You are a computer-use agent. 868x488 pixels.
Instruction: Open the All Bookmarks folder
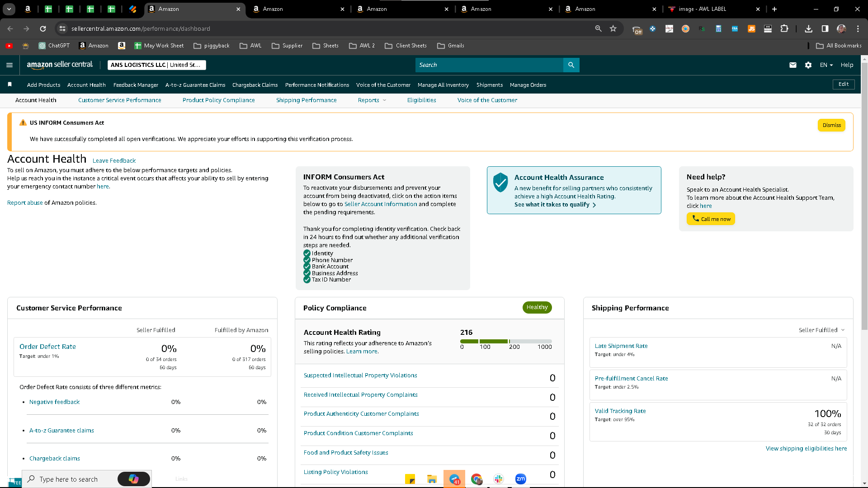(x=839, y=46)
